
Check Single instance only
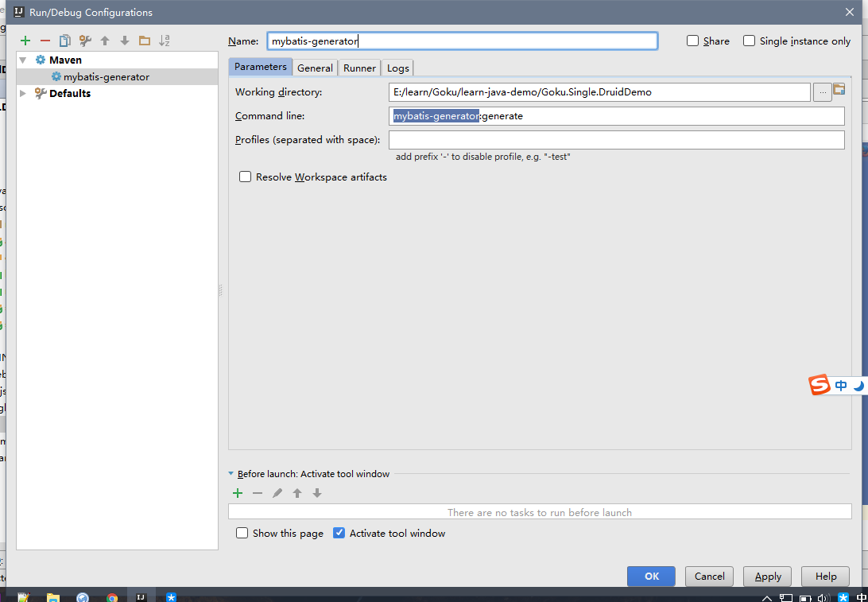click(x=749, y=41)
